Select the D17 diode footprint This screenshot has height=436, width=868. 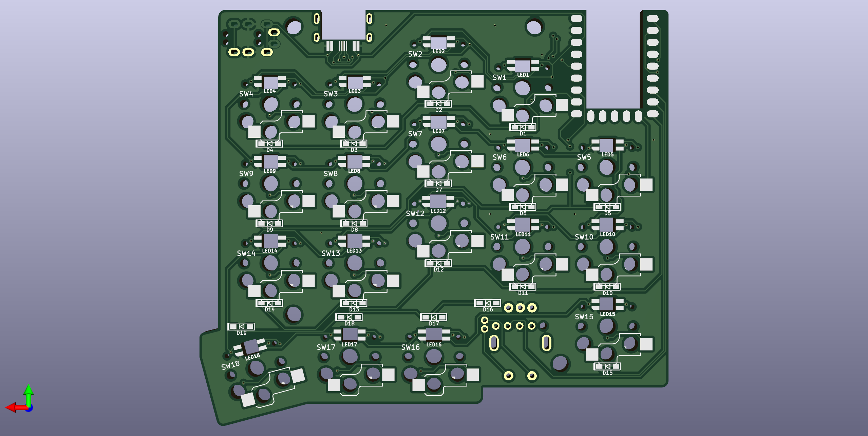coord(434,317)
